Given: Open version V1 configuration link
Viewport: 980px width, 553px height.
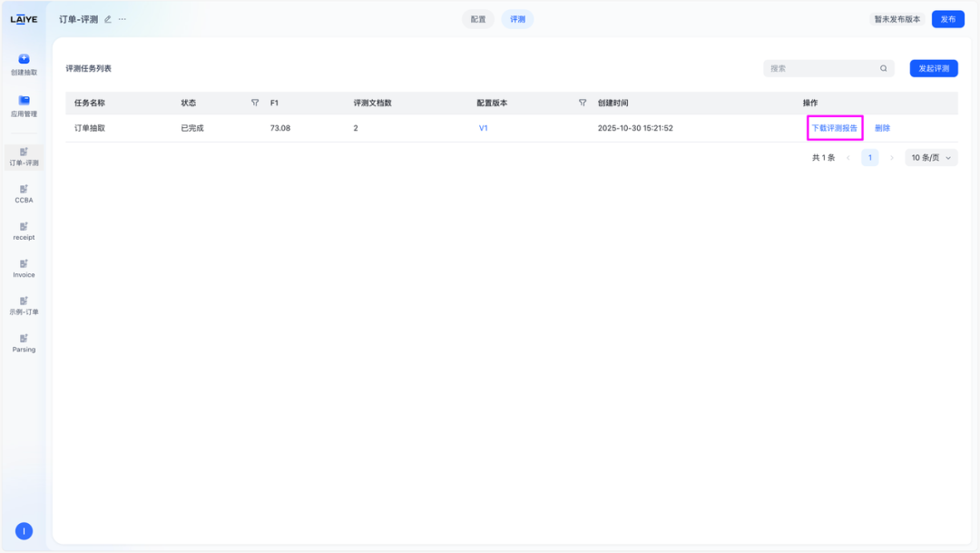Looking at the screenshot, I should coord(483,128).
